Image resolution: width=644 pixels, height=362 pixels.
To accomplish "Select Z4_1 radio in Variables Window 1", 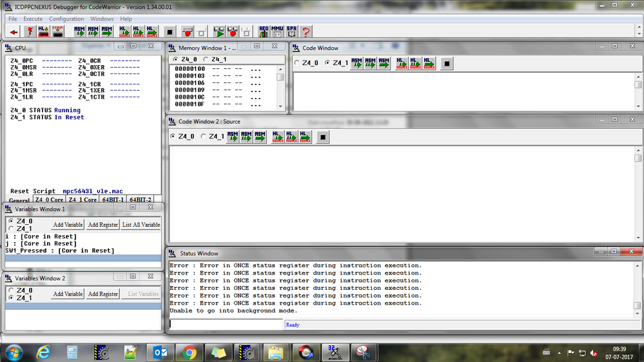I will 11,228.
